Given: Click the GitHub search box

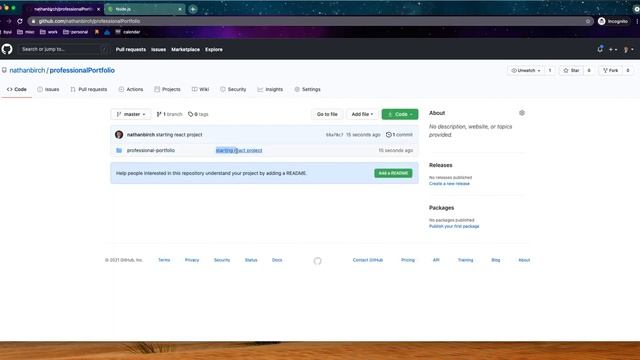Looking at the screenshot, I should [63, 49].
